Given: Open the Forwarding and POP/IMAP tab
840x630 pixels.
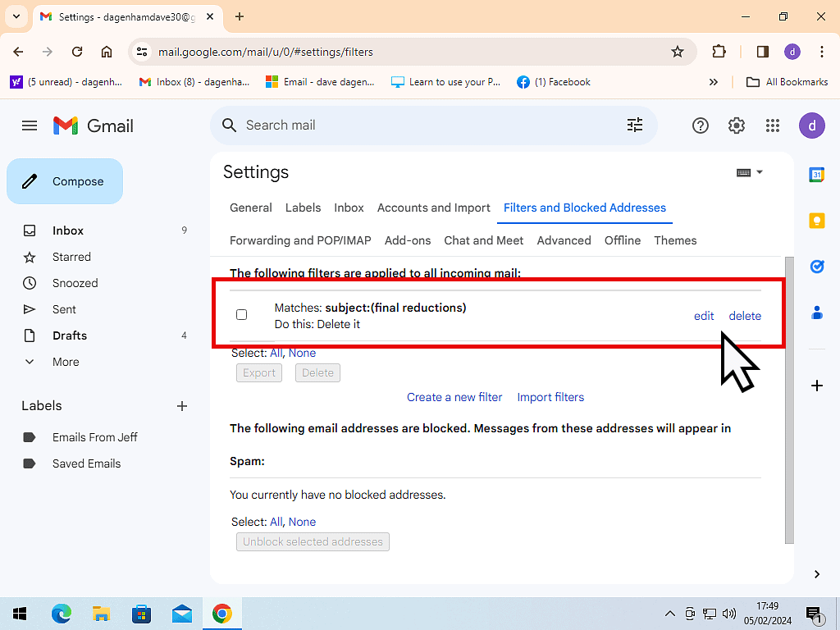Looking at the screenshot, I should (x=300, y=240).
